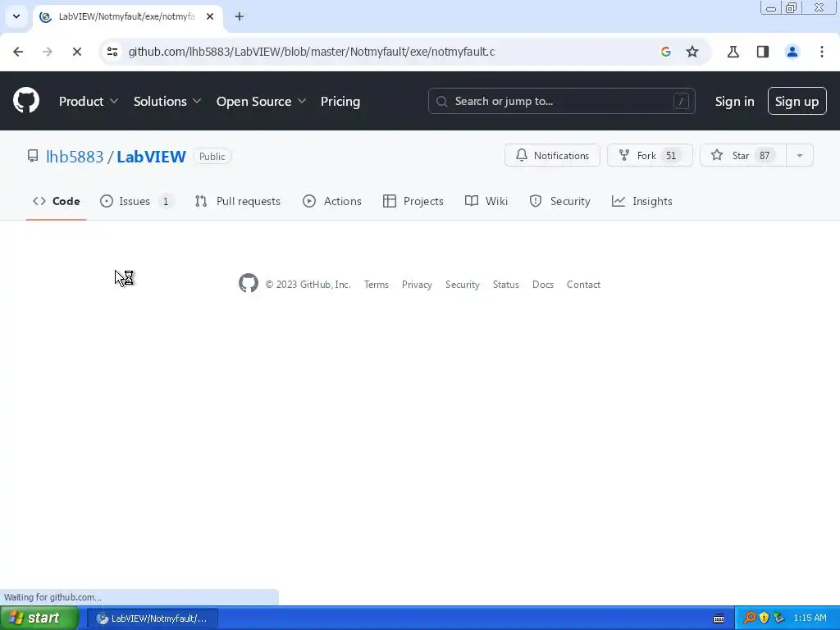Screen dimensions: 840x630
Task: Open the Contact footer link
Action: 583,285
